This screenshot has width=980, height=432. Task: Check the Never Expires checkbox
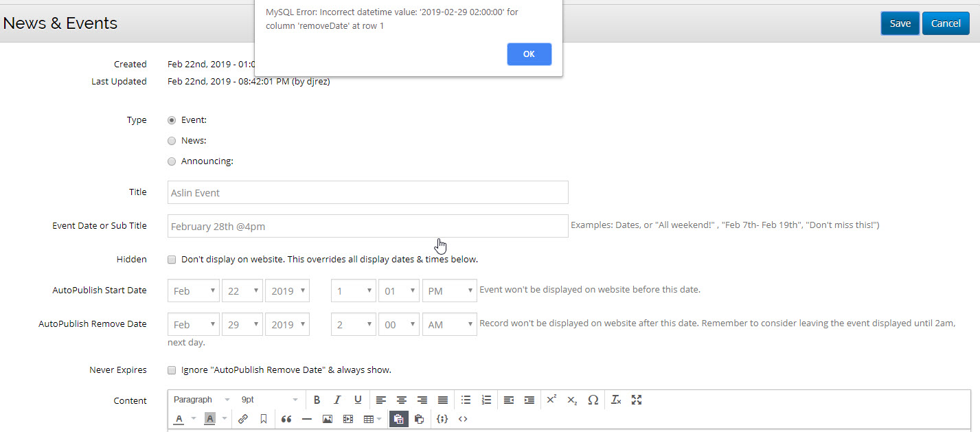pos(172,370)
